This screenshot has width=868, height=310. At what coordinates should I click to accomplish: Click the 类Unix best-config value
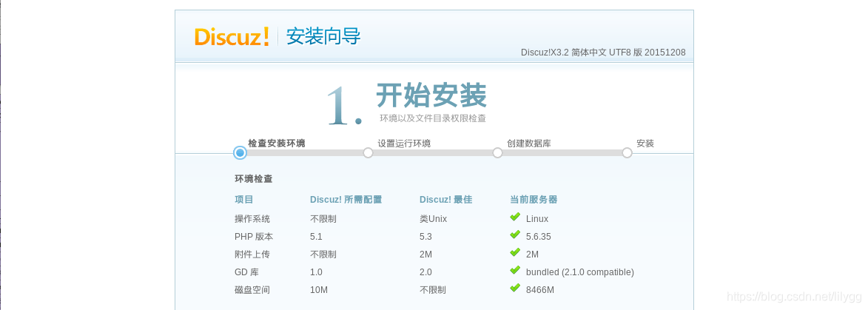433,219
